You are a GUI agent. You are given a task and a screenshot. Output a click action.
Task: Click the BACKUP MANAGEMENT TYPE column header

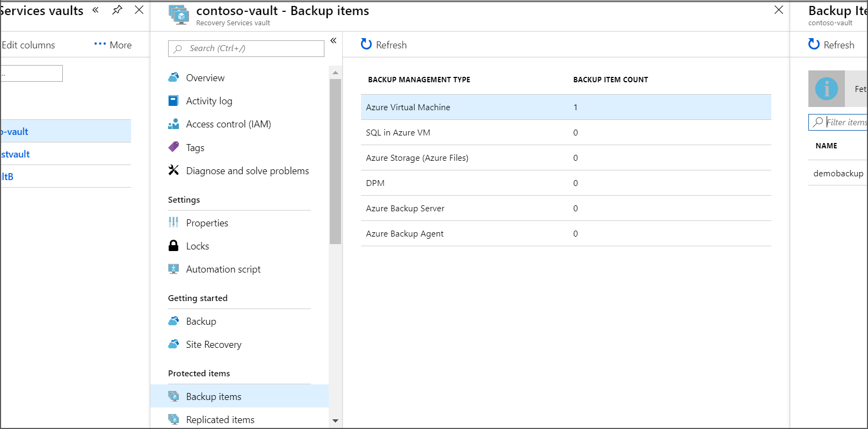click(x=419, y=80)
